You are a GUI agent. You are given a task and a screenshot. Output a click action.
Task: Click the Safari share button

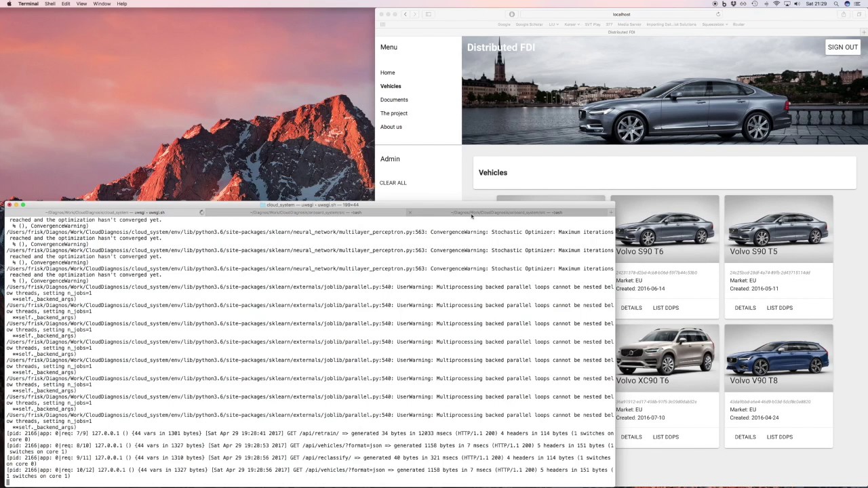844,14
